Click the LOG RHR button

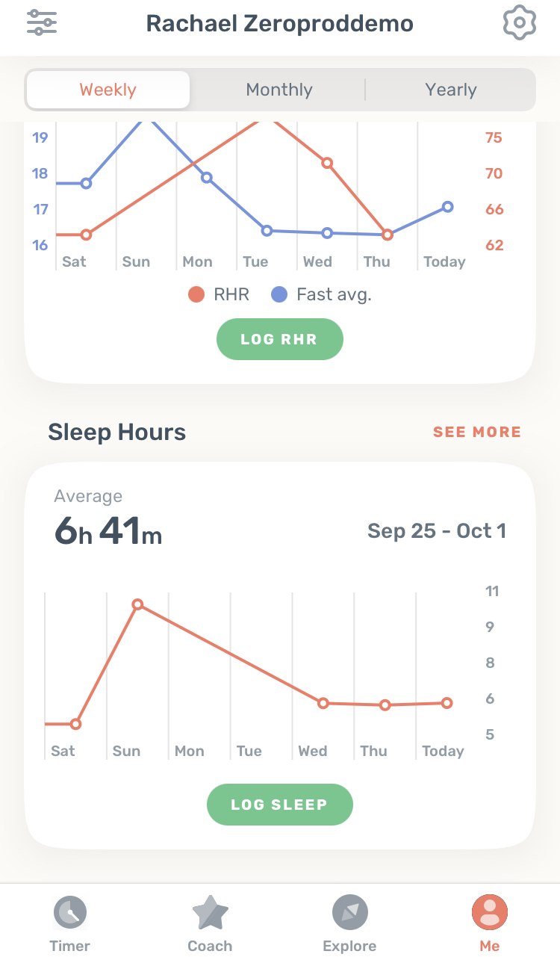click(x=280, y=339)
